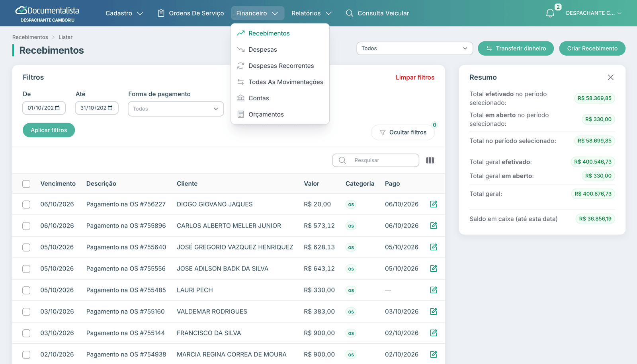Open the calendar picker in Até date field

click(110, 108)
